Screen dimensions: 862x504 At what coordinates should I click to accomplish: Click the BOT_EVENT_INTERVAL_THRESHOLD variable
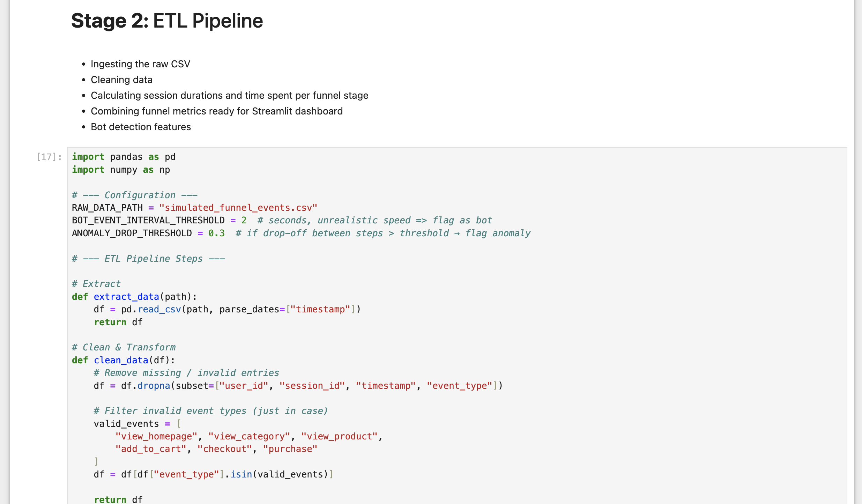click(148, 221)
